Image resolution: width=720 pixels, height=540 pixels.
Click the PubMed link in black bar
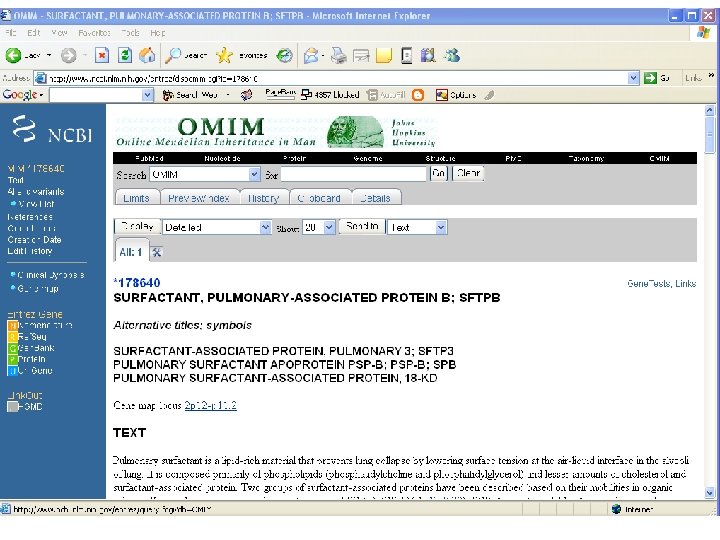[149, 158]
